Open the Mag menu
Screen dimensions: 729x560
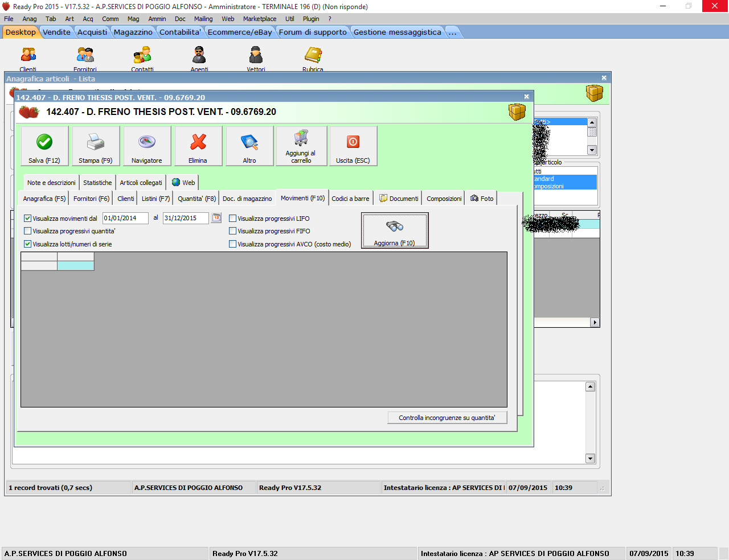(x=133, y=19)
